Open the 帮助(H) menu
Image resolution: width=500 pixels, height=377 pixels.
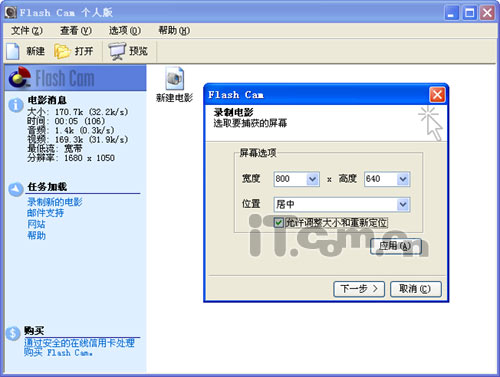174,31
